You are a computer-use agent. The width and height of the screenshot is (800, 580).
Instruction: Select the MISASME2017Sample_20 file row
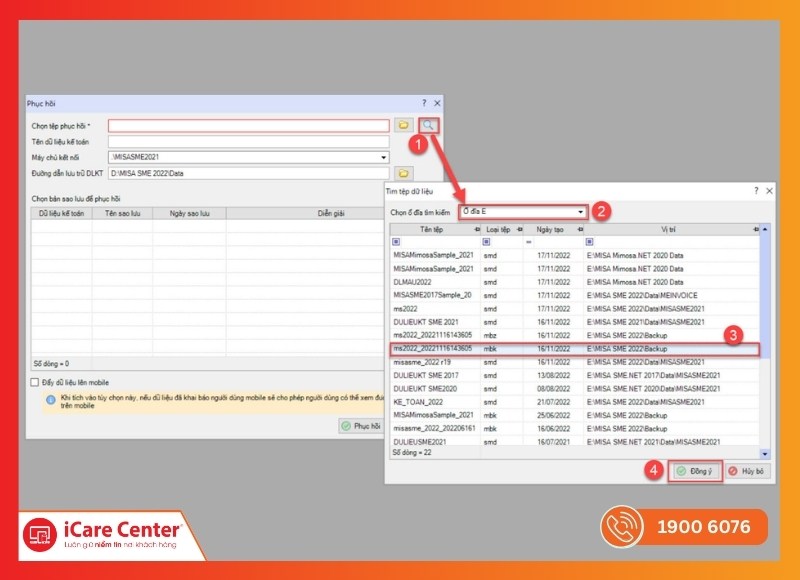(574, 295)
